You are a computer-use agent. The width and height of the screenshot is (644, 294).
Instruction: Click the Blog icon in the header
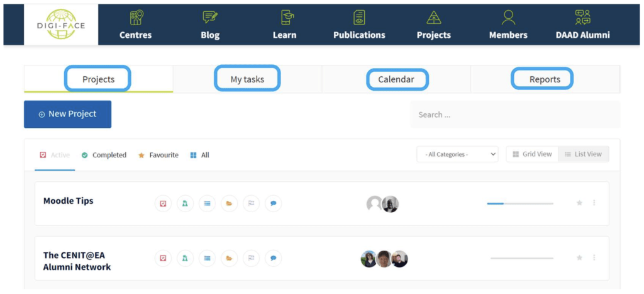tap(210, 18)
